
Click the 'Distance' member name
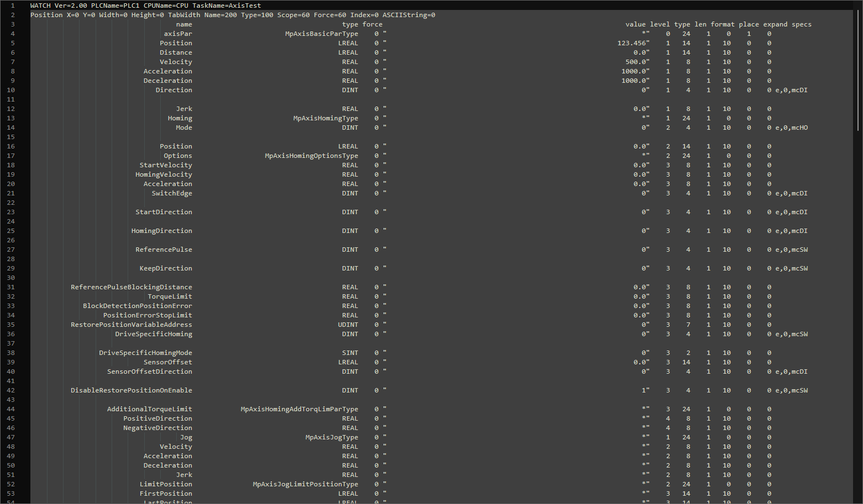coord(176,52)
